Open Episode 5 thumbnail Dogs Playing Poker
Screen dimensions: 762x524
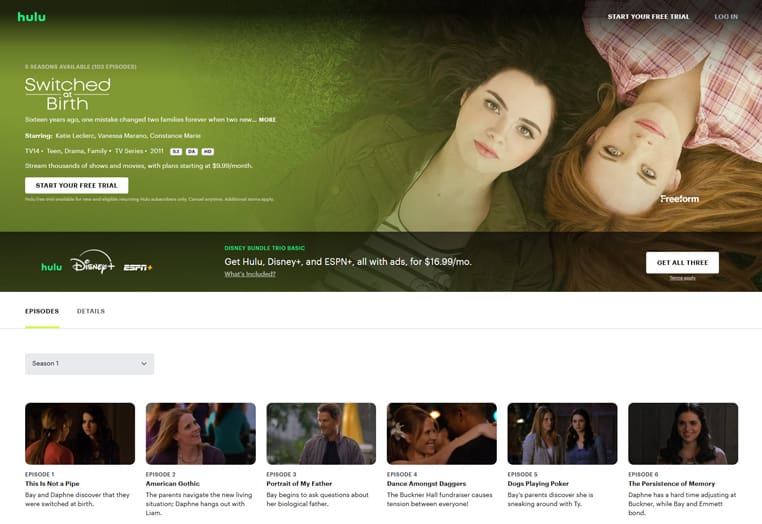562,434
